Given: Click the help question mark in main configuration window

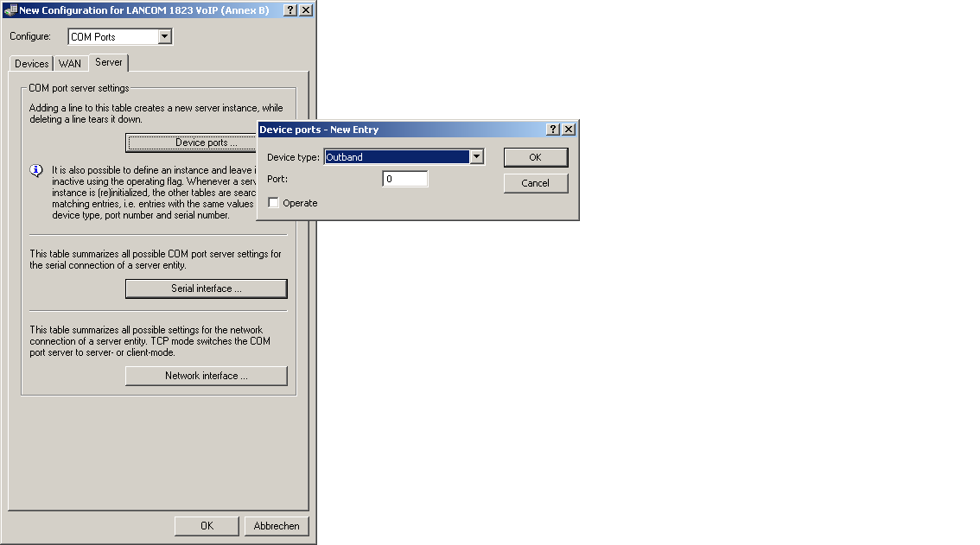Looking at the screenshot, I should coord(289,10).
